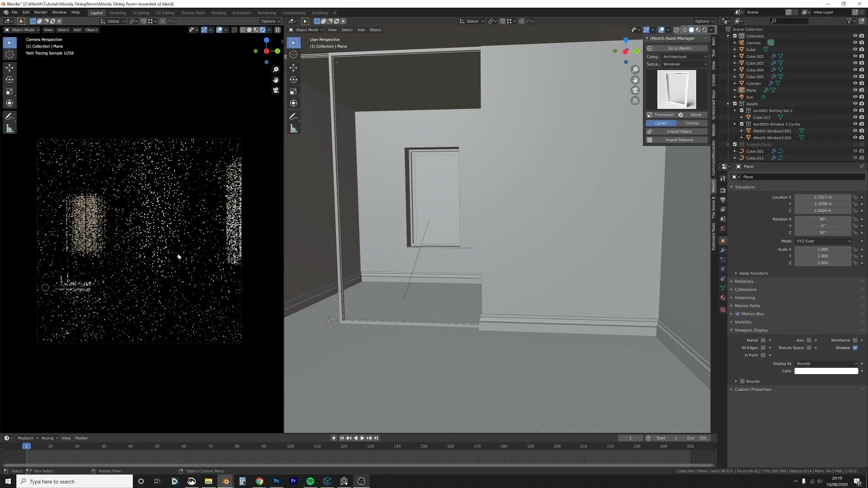
Task: Open Modifier properties wrench tab
Action: [x=723, y=250]
